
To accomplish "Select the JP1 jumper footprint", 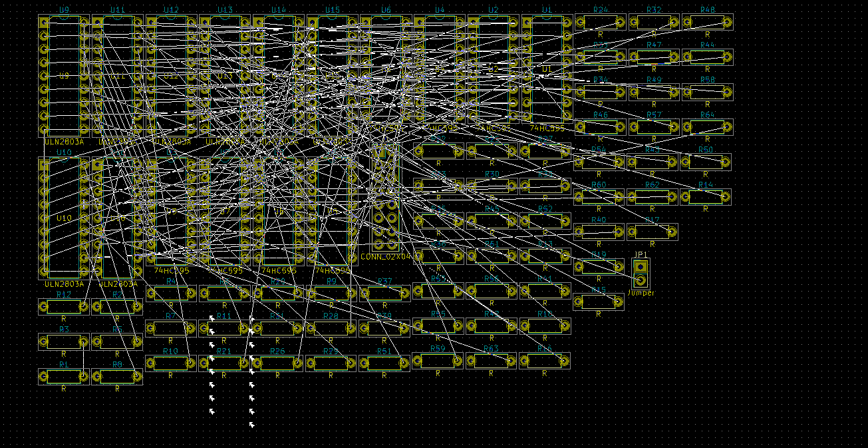I will pyautogui.click(x=641, y=273).
